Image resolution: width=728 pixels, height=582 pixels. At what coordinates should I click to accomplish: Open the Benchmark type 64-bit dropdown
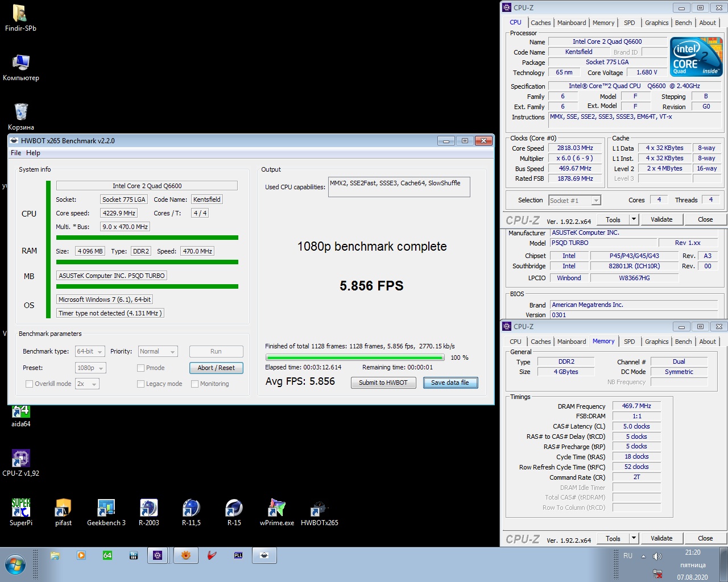pyautogui.click(x=90, y=351)
